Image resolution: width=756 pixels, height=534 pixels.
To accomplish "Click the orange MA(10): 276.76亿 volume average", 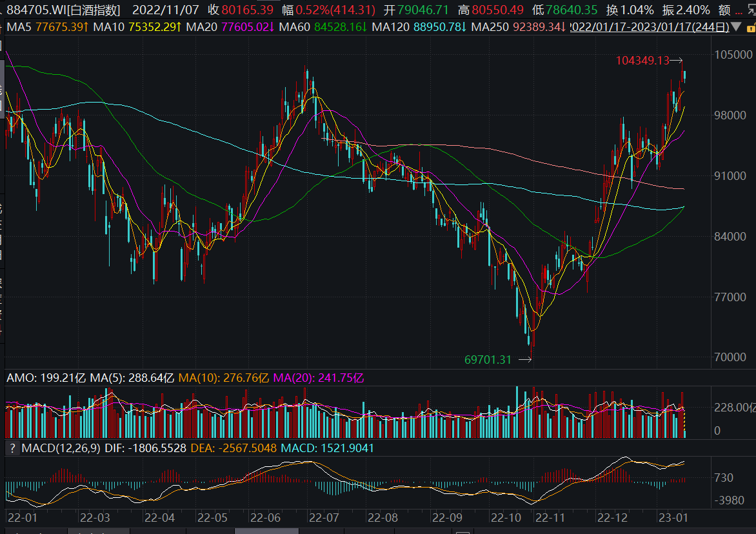I will pyautogui.click(x=224, y=378).
